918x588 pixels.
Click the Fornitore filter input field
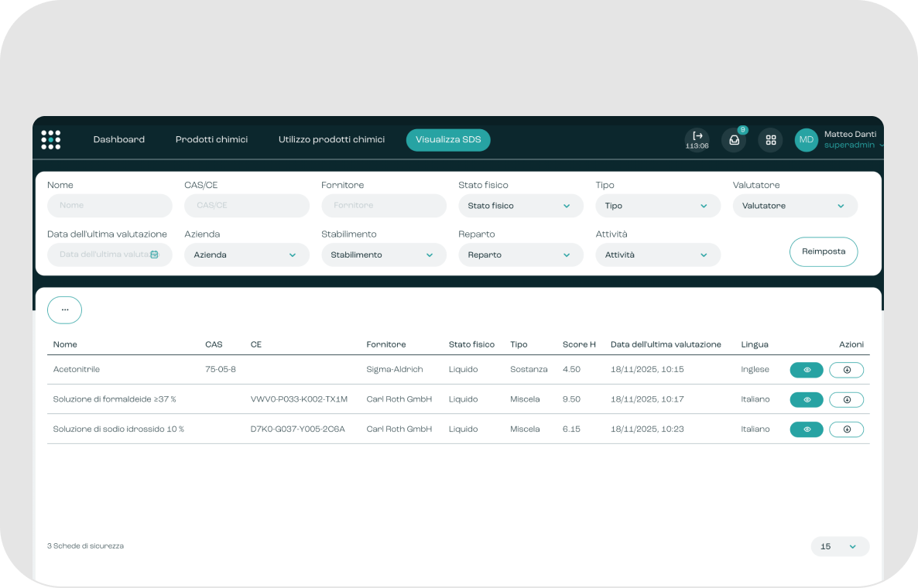point(384,206)
